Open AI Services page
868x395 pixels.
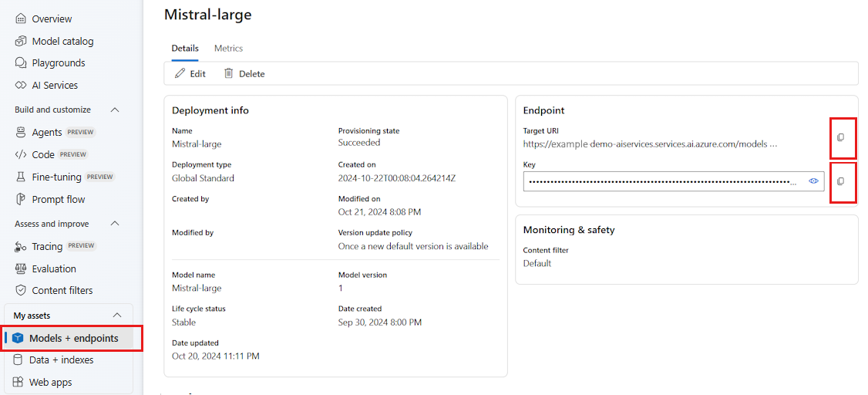click(x=55, y=86)
